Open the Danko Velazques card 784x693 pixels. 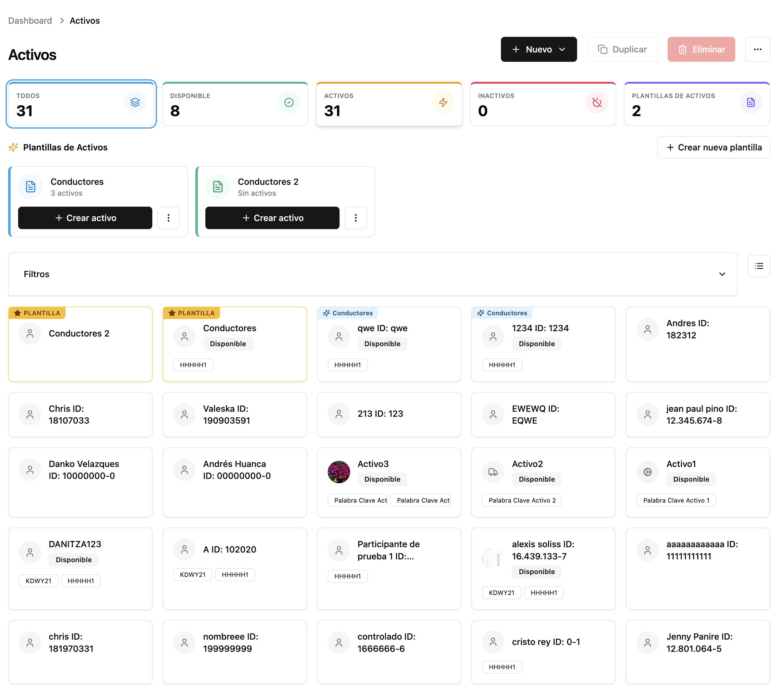coord(80,482)
